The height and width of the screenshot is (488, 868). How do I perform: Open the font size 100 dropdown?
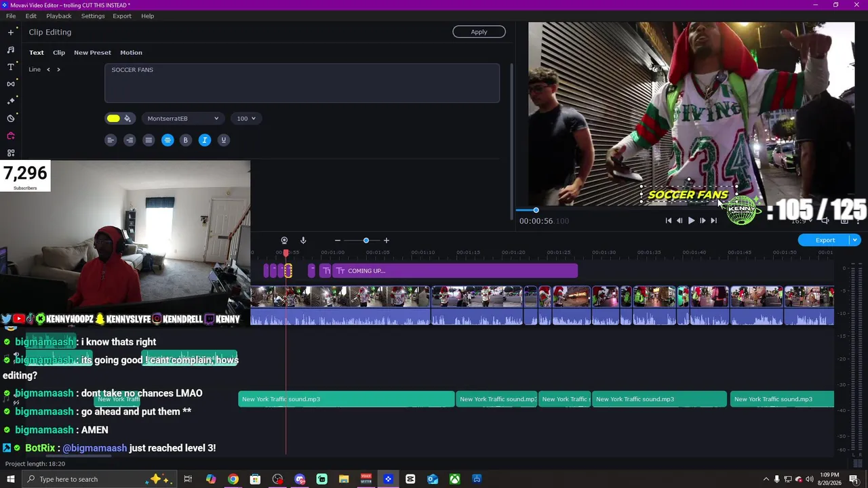pos(245,119)
